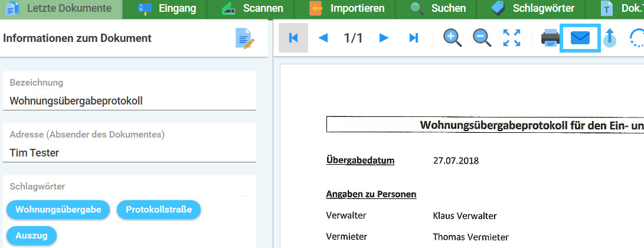
Task: Click the Letzte Dokumente tab icon
Action: point(12,8)
